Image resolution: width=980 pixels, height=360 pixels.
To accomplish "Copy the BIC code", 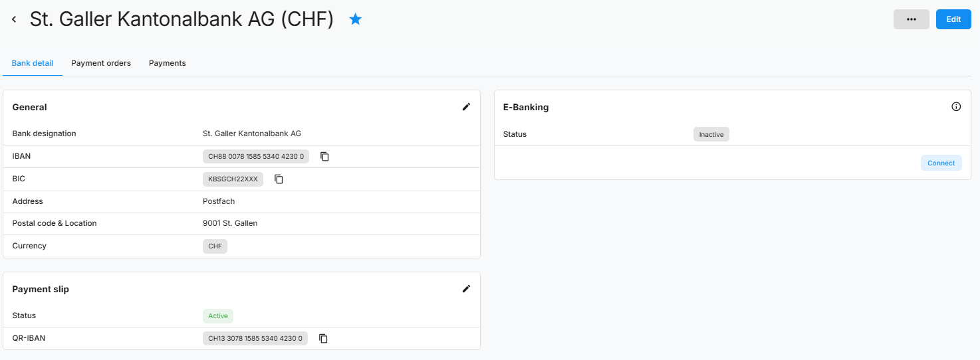I will [279, 179].
